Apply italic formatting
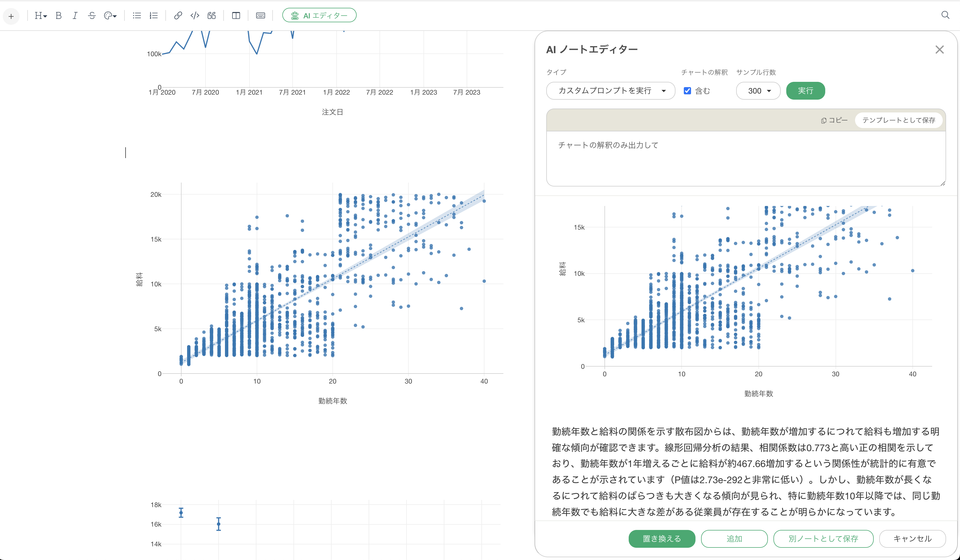 (75, 16)
